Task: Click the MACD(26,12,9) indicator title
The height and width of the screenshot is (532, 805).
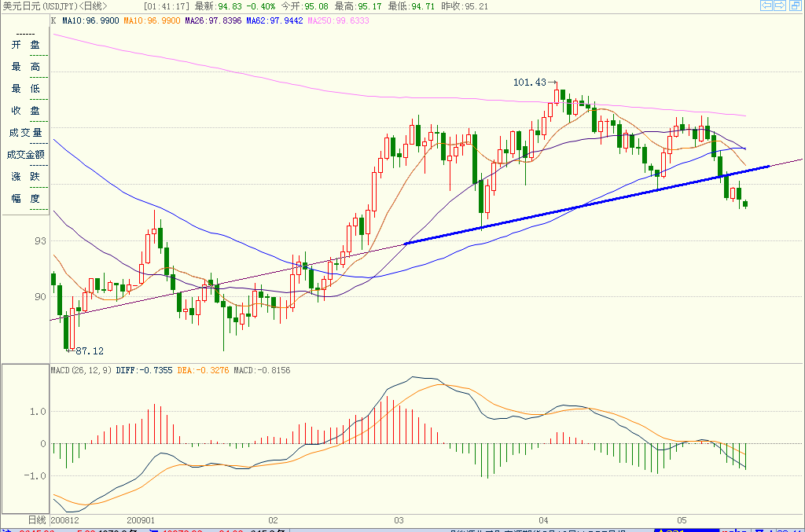Action: [81, 370]
